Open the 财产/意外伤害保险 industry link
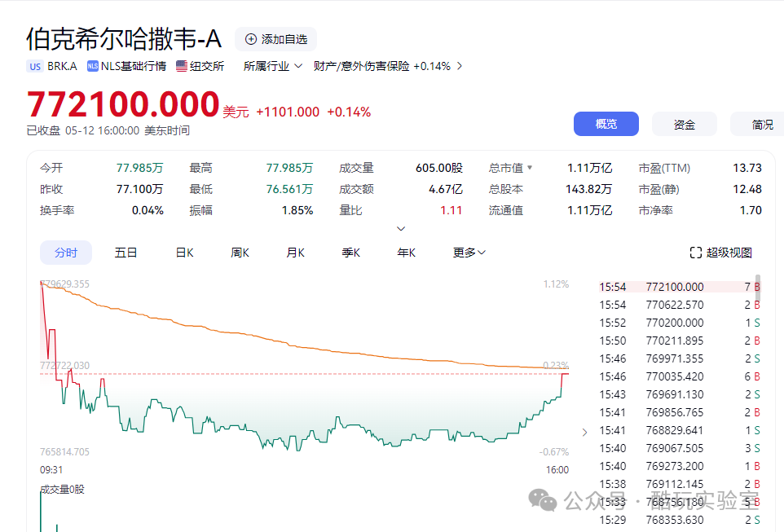Viewport: 784px width, 532px height. click(361, 66)
